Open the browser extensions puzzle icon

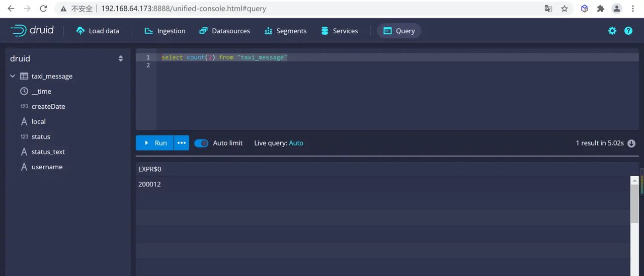click(x=600, y=9)
